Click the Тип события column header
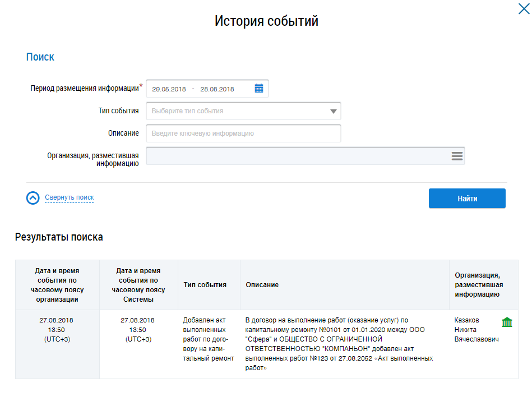532x415 pixels. click(205, 285)
